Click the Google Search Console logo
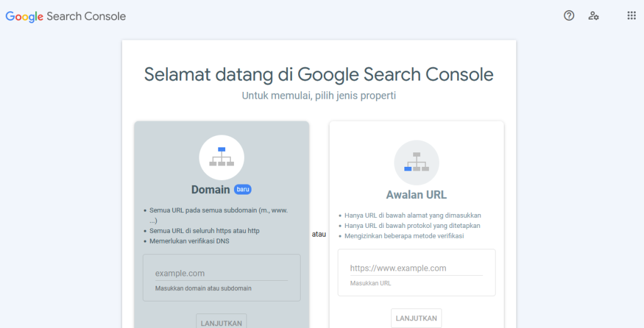Viewport: 644px width, 328px height. [65, 16]
